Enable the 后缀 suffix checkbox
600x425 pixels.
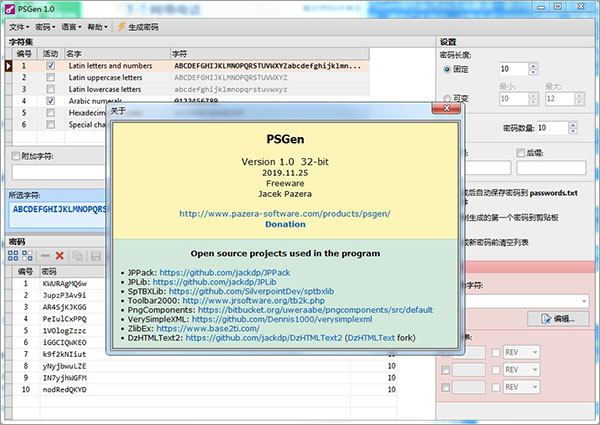tap(520, 153)
